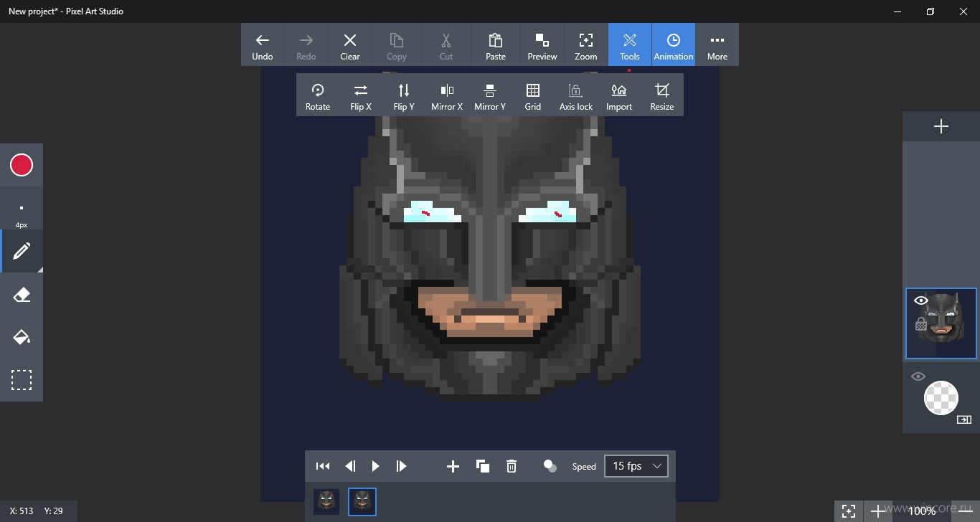Toggle the Tools menu
980x522 pixels.
pyautogui.click(x=630, y=44)
